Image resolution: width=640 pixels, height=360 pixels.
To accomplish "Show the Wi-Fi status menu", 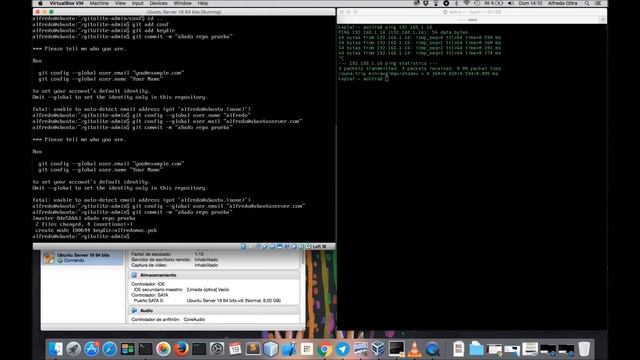I will (x=467, y=3).
